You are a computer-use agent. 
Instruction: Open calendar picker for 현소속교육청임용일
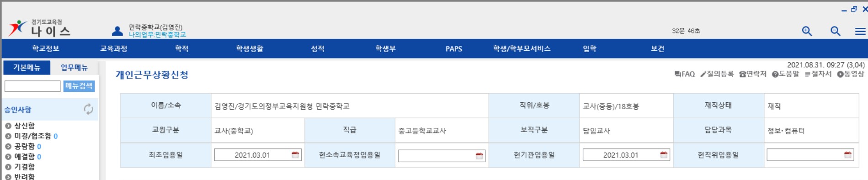(479, 156)
